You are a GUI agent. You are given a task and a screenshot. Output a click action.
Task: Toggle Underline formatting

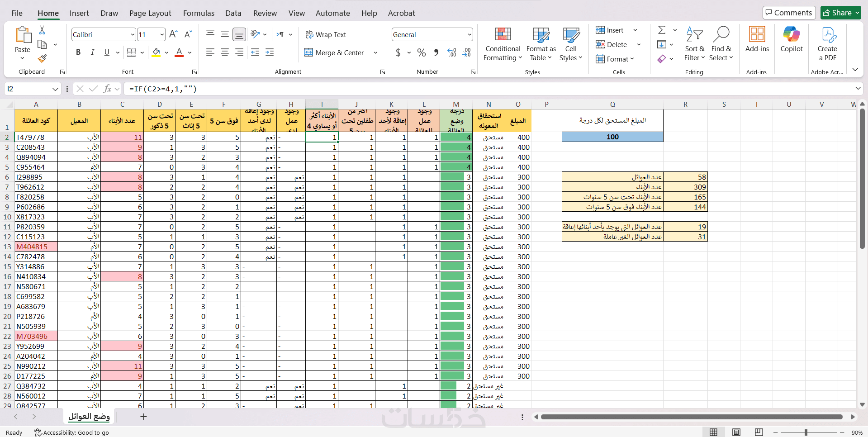tap(107, 52)
